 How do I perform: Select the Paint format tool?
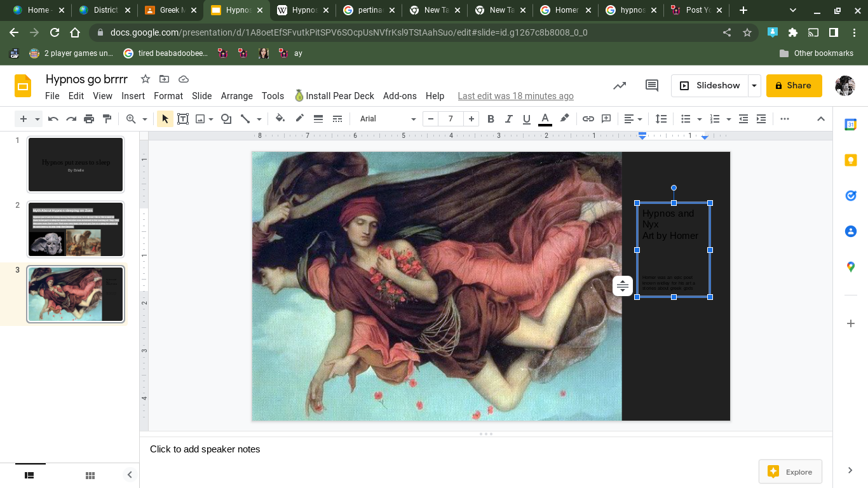pyautogui.click(x=107, y=119)
